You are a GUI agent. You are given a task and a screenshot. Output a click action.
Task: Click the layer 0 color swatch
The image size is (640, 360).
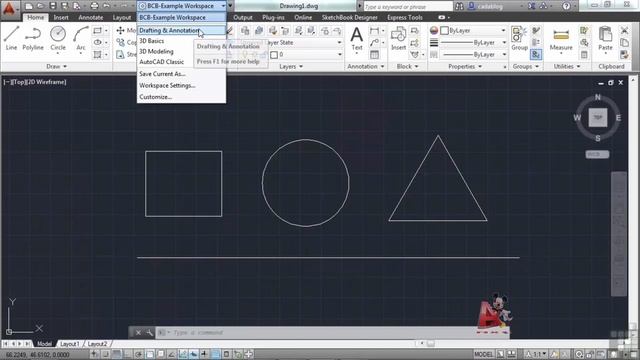click(x=274, y=55)
